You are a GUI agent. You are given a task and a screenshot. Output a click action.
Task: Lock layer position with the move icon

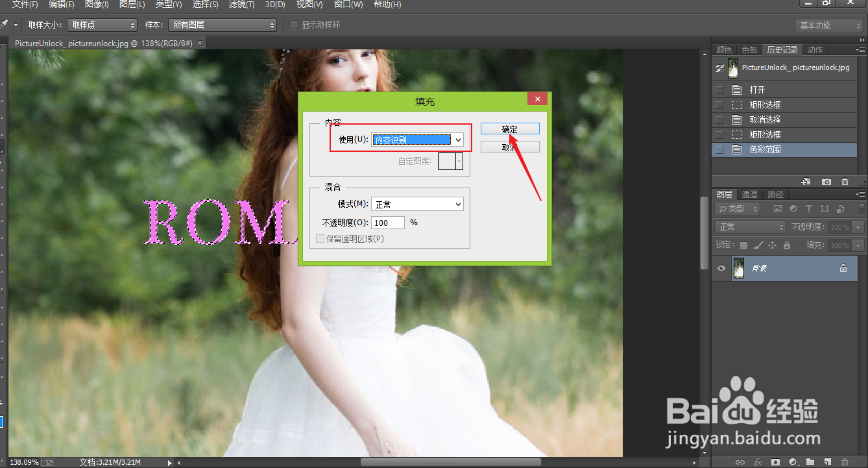pyautogui.click(x=772, y=245)
